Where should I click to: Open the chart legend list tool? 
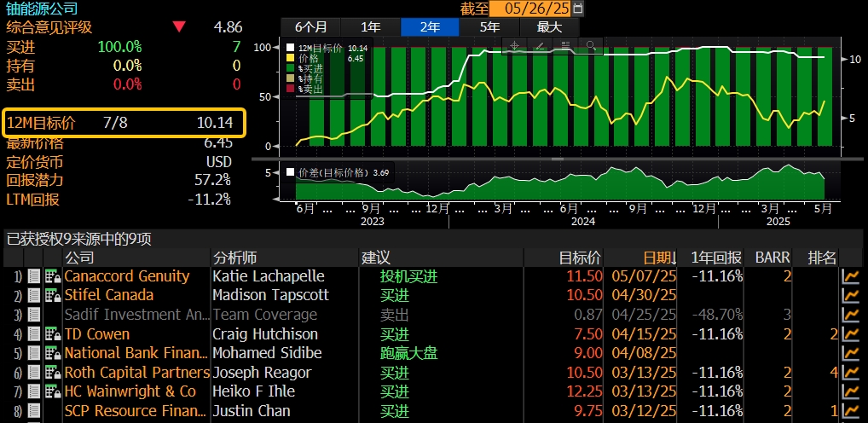pos(565,46)
